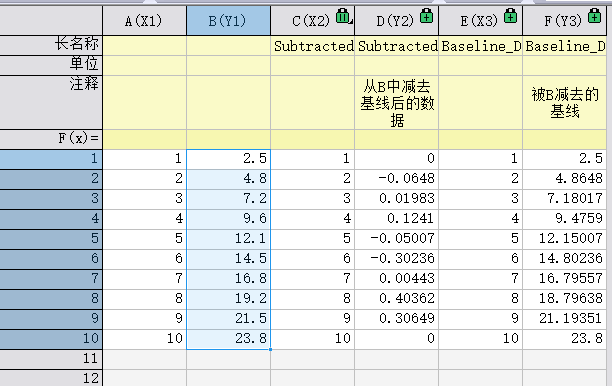This screenshot has height=386, width=612.
Task: Select column header C(X2)
Action: click(x=312, y=21)
